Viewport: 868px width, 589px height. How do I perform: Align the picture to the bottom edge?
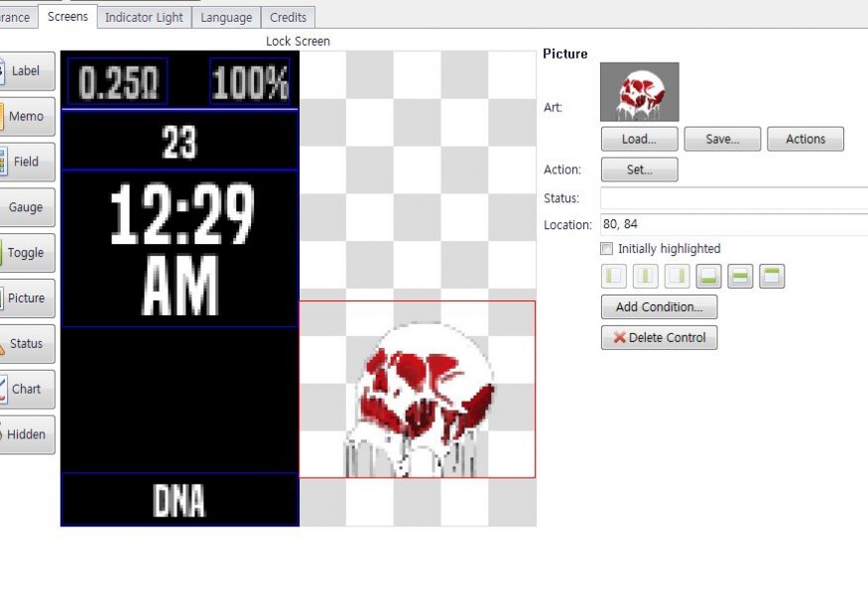pos(708,276)
